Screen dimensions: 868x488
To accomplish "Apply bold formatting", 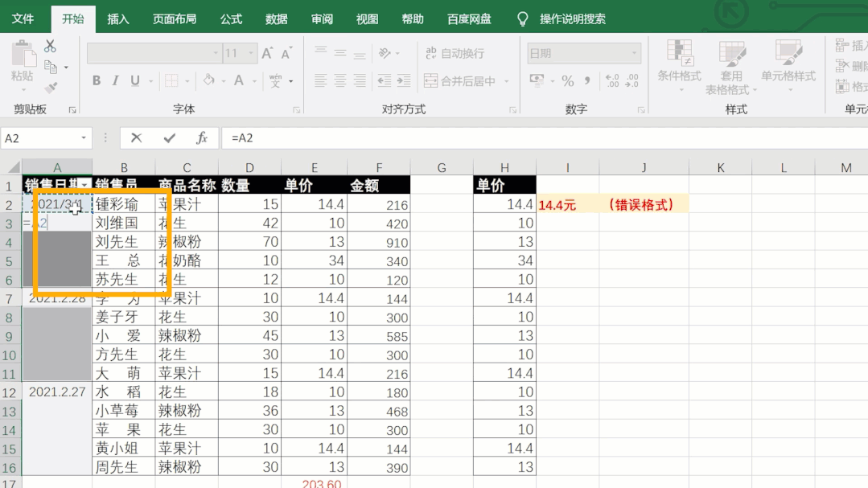I will coord(96,80).
